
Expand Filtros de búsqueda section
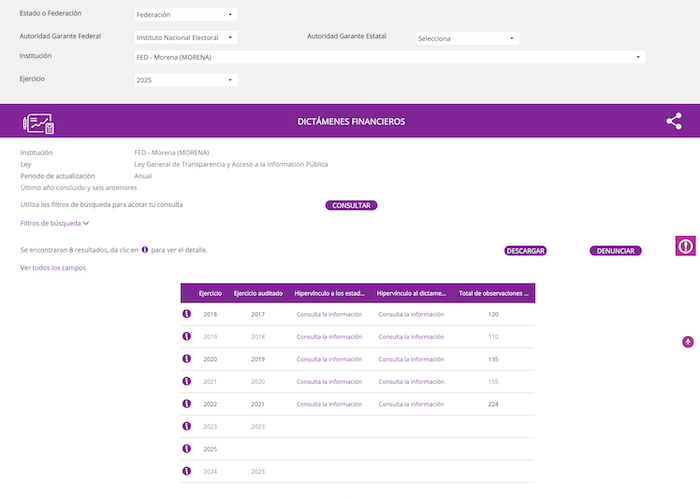[x=55, y=224]
